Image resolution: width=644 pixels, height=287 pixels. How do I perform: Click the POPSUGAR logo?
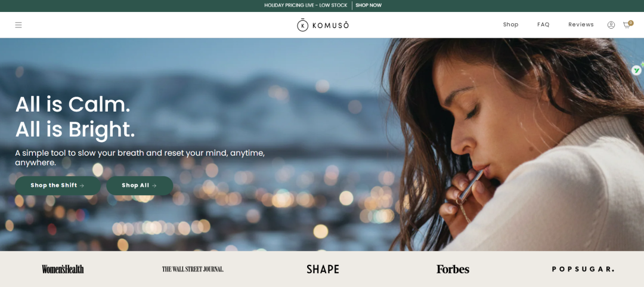click(x=583, y=269)
